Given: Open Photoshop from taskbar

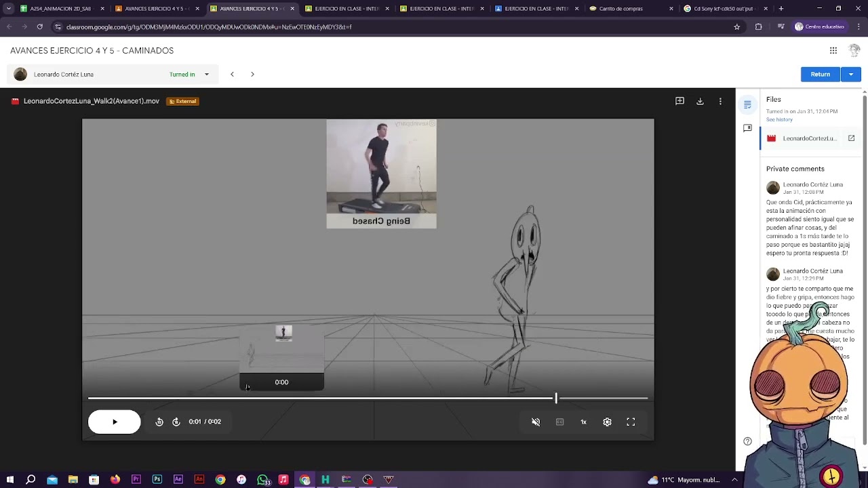Looking at the screenshot, I should click(x=157, y=479).
